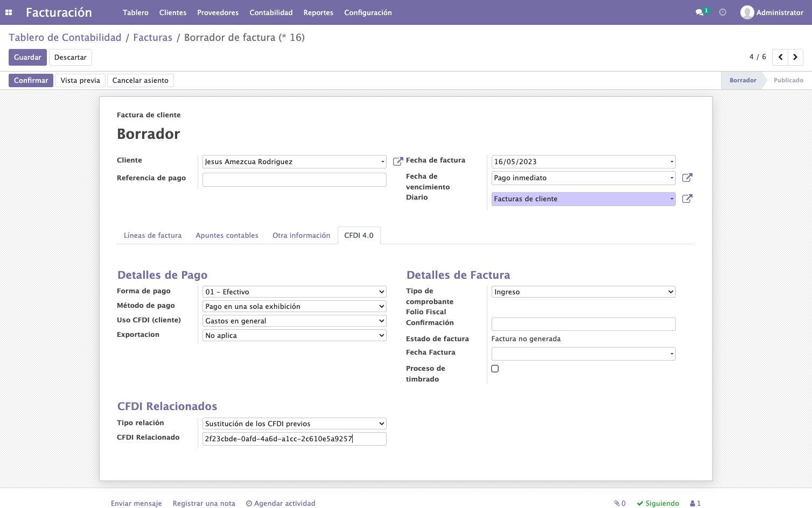Open the Exportacion dropdown
812x508 pixels.
click(x=295, y=335)
